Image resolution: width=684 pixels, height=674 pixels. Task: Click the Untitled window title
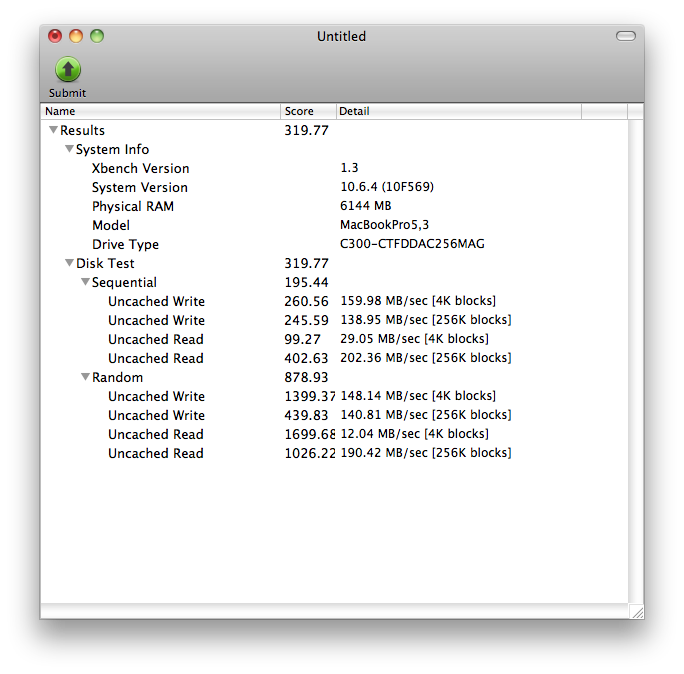pos(341,36)
